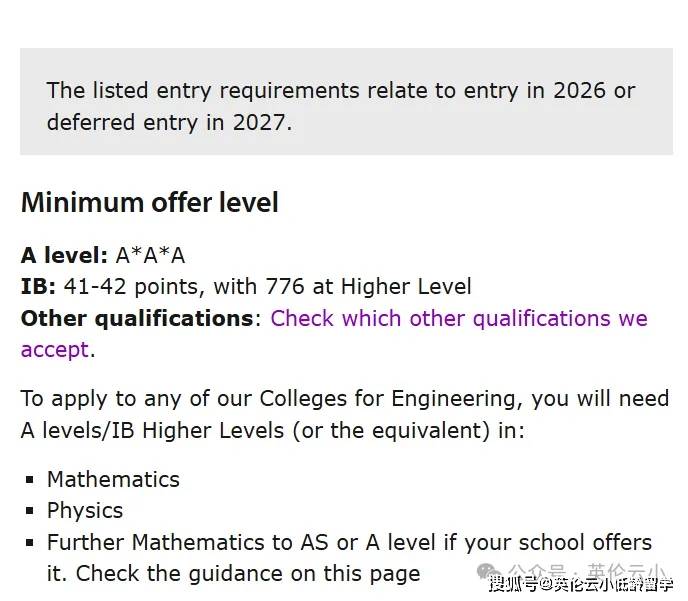Select the Mathematics list item text
The width and height of the screenshot is (688, 601).
113,480
